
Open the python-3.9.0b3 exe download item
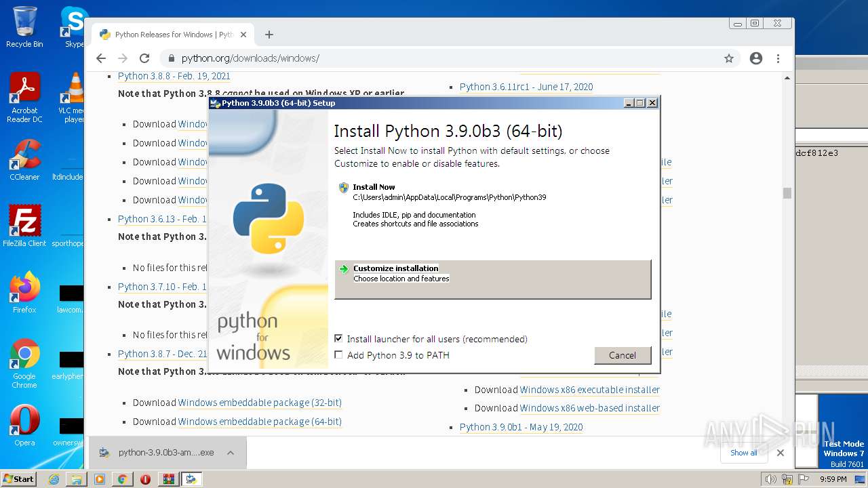[x=157, y=453]
